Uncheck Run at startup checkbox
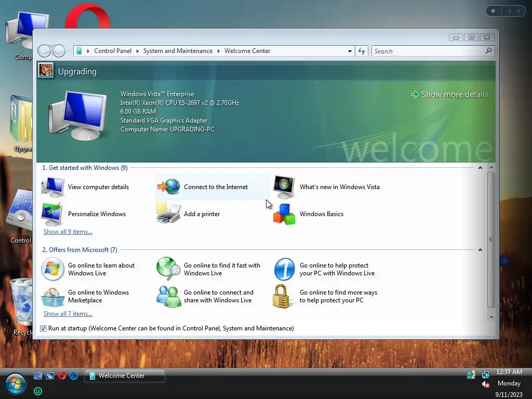Viewport: 532px width, 399px height. tap(44, 328)
